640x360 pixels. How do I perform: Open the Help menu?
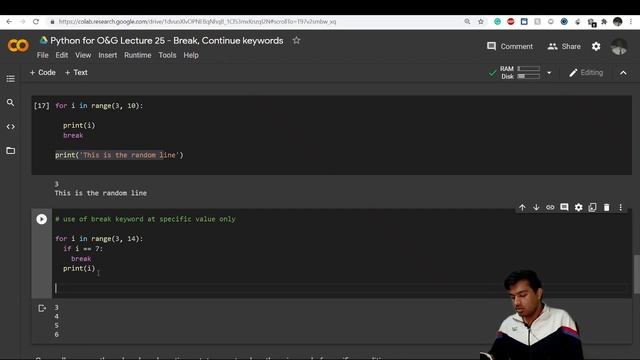pos(191,55)
